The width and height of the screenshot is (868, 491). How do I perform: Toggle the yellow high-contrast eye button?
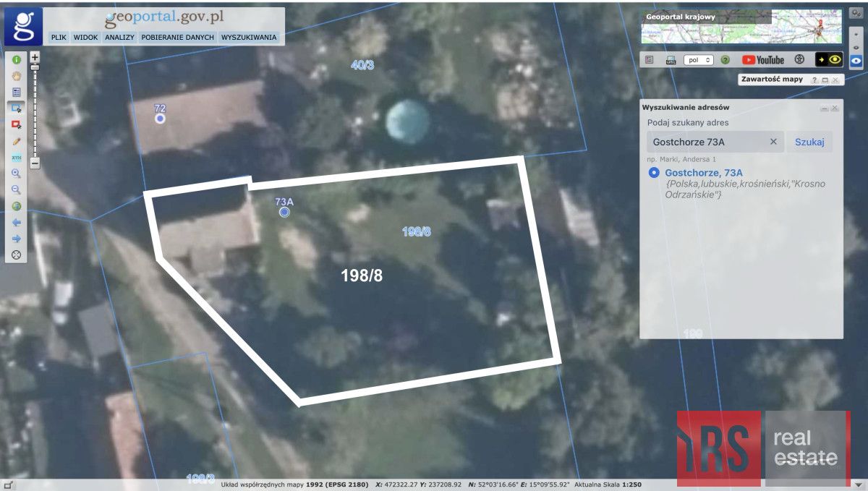coord(829,60)
